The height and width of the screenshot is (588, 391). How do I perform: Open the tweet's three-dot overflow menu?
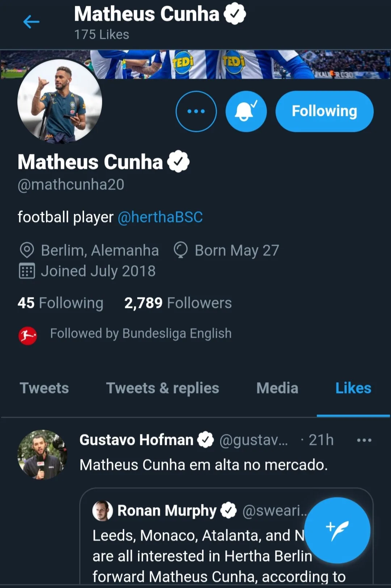pos(364,440)
